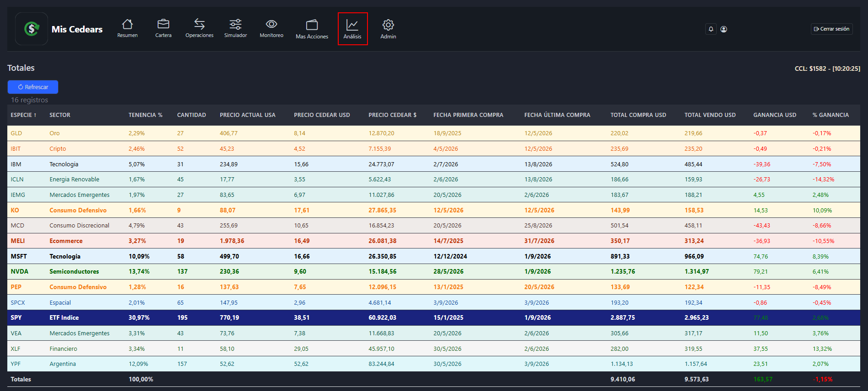Click the MCD ticker cell
The width and height of the screenshot is (868, 391).
pos(17,226)
